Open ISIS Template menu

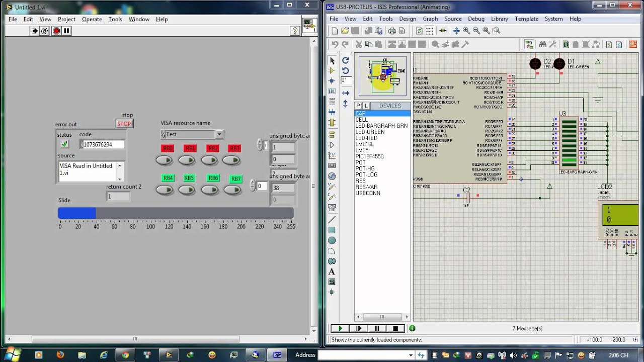(x=526, y=19)
